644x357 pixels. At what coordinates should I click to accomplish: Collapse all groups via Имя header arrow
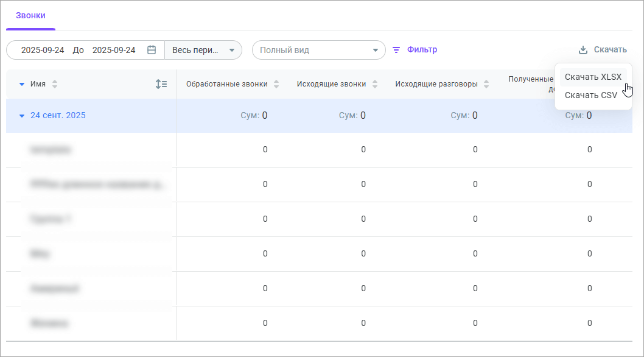coord(22,85)
